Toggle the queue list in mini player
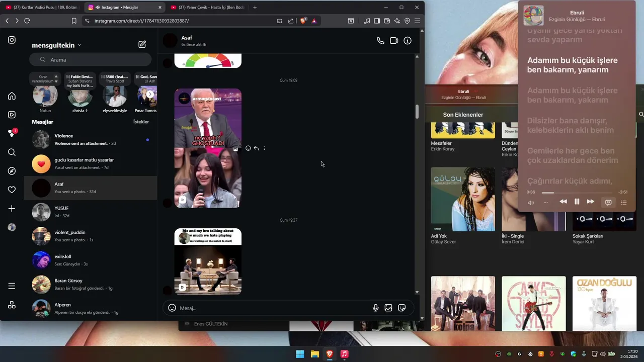Viewport: 644px width, 362px height. (x=623, y=202)
